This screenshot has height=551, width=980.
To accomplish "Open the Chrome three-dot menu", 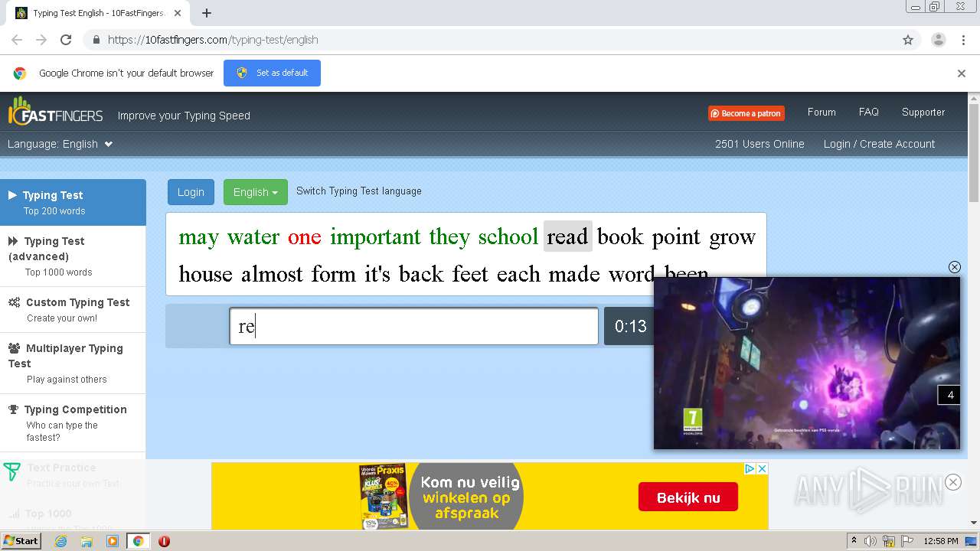I will point(963,40).
